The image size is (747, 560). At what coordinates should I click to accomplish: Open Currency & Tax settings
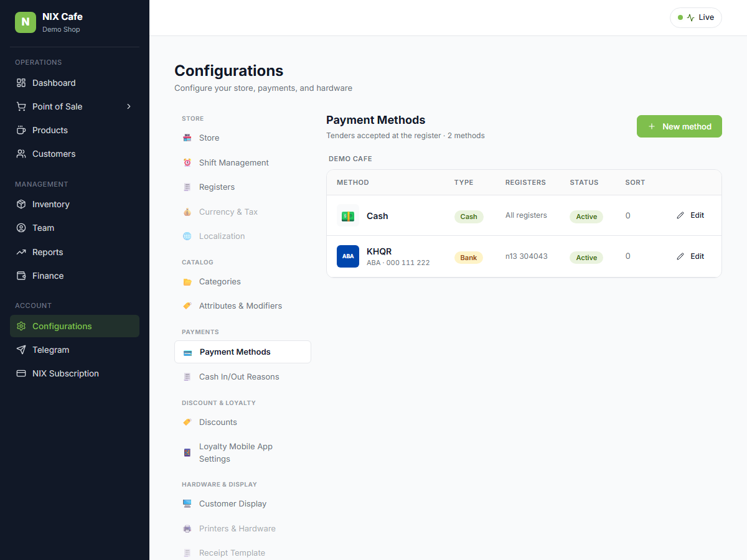tap(243, 212)
